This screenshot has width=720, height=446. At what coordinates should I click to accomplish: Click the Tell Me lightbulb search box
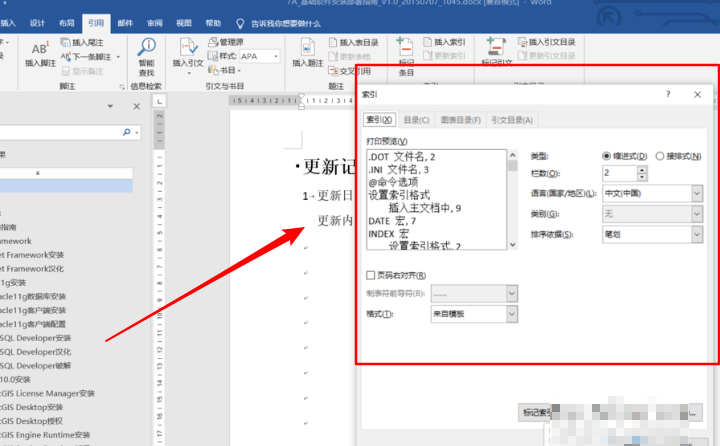[278, 23]
